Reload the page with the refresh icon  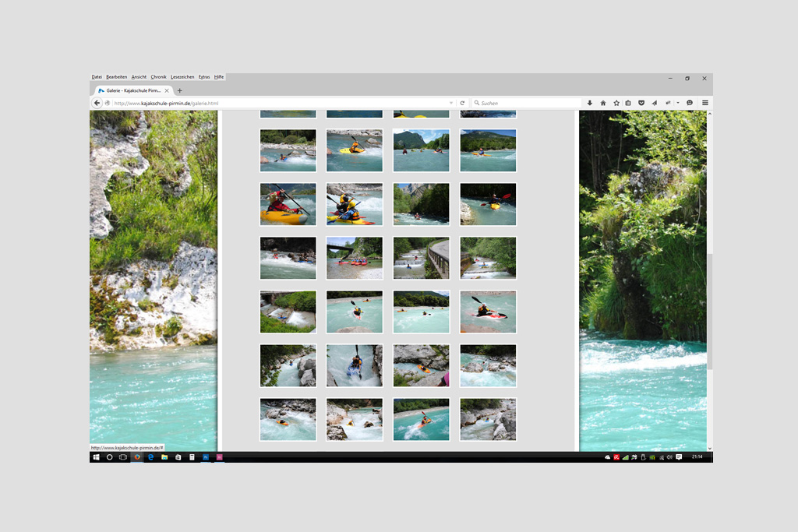(x=462, y=103)
